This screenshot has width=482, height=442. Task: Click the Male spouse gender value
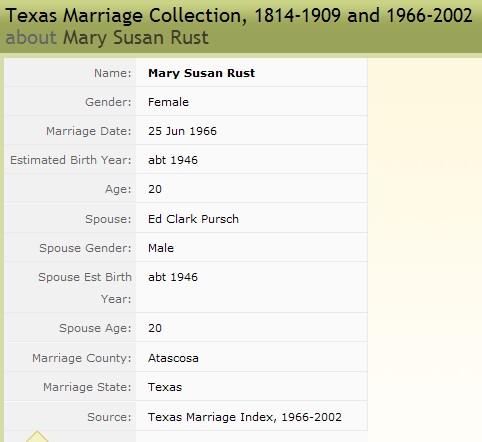161,248
